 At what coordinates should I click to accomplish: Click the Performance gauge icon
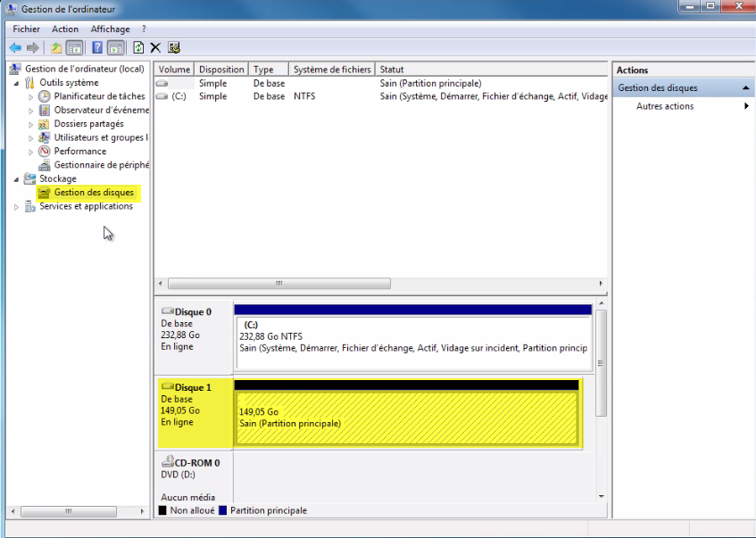coord(45,152)
